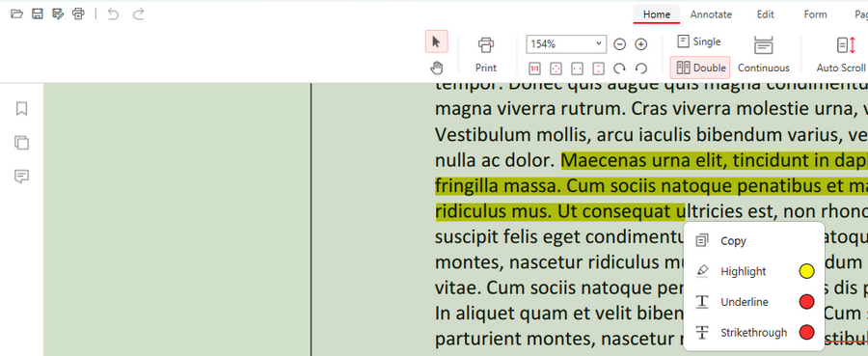
Task: Open the Comments sidebar panel
Action: [21, 176]
